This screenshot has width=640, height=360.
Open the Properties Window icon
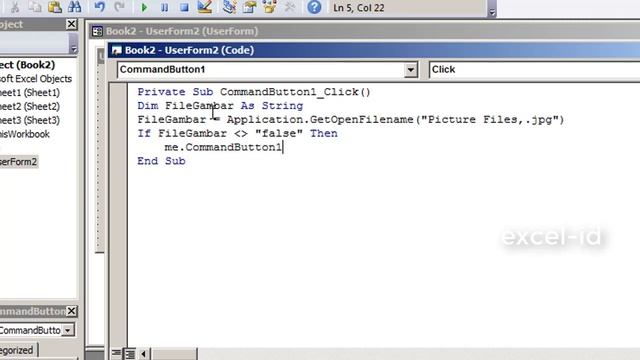(x=249, y=7)
